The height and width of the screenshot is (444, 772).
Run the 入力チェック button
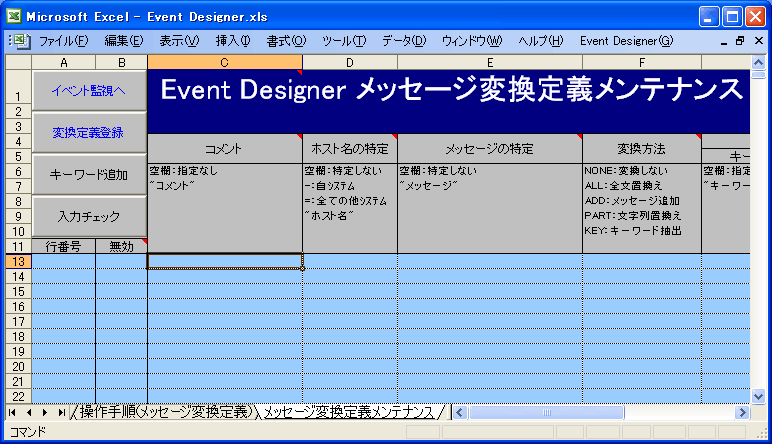point(89,216)
